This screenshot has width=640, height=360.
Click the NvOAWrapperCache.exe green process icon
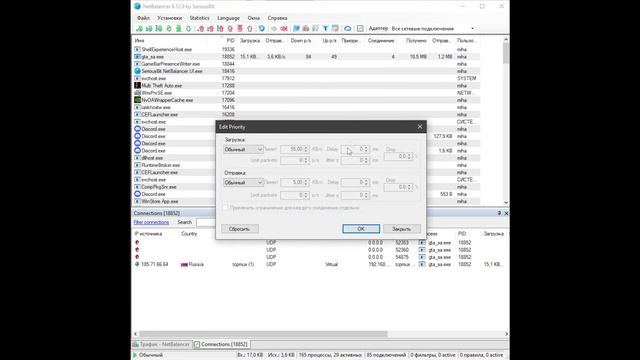click(138, 100)
